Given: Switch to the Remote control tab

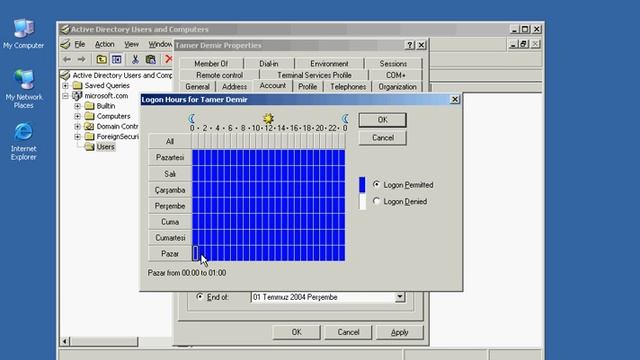Looking at the screenshot, I should tap(219, 75).
